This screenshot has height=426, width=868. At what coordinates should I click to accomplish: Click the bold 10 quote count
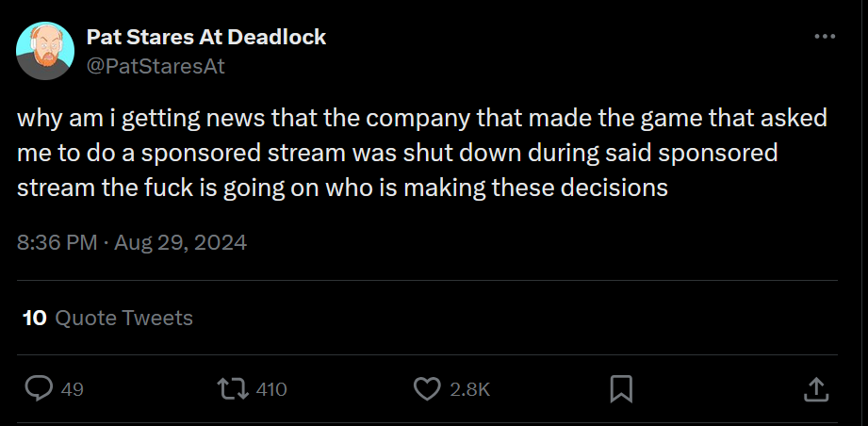coord(35,319)
